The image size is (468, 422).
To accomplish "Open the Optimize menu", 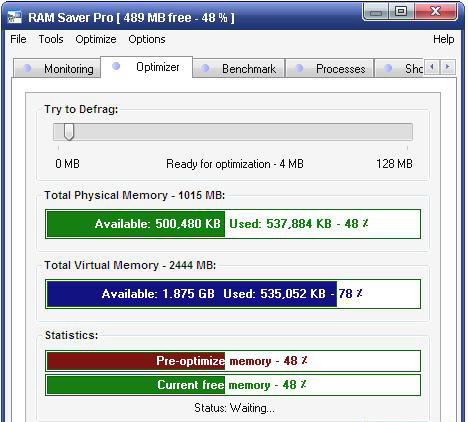I will click(96, 39).
